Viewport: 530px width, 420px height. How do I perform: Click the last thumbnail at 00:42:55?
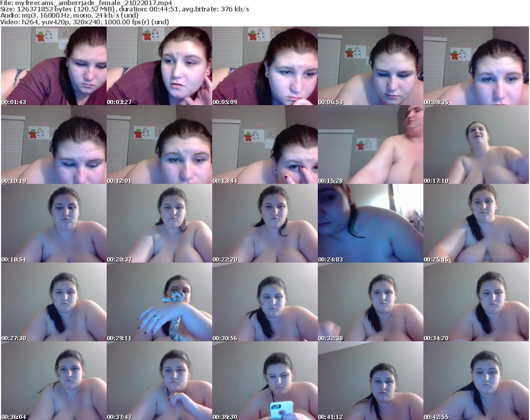(476, 381)
